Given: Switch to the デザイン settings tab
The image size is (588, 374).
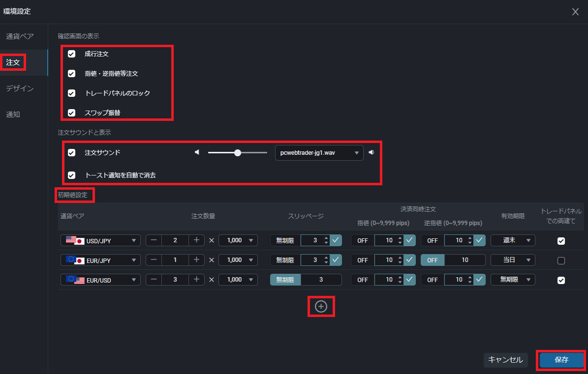Looking at the screenshot, I should point(20,88).
